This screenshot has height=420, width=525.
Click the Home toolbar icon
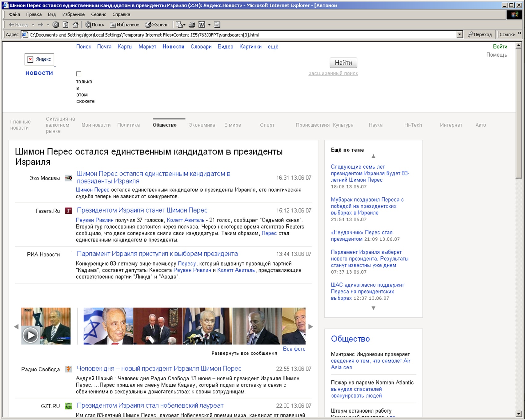point(75,25)
